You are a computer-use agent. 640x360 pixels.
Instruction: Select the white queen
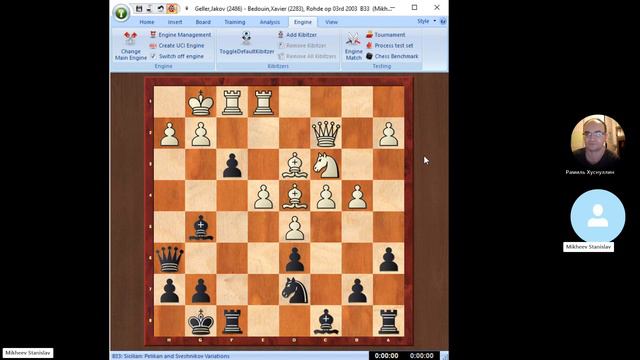326,133
